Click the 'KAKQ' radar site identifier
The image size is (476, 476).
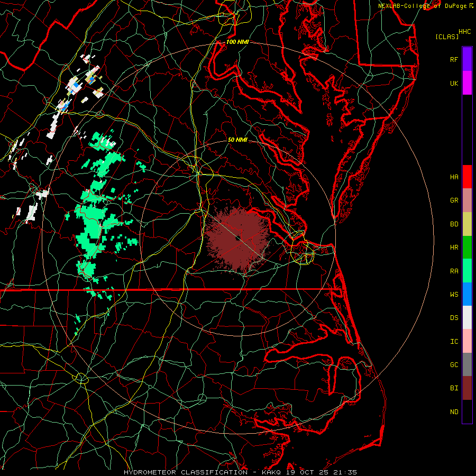tap(271, 472)
